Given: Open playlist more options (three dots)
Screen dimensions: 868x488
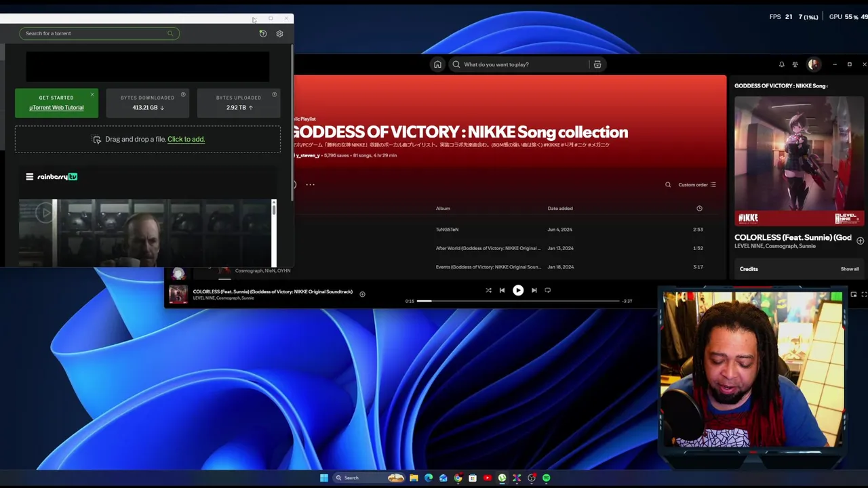Looking at the screenshot, I should click(x=310, y=184).
